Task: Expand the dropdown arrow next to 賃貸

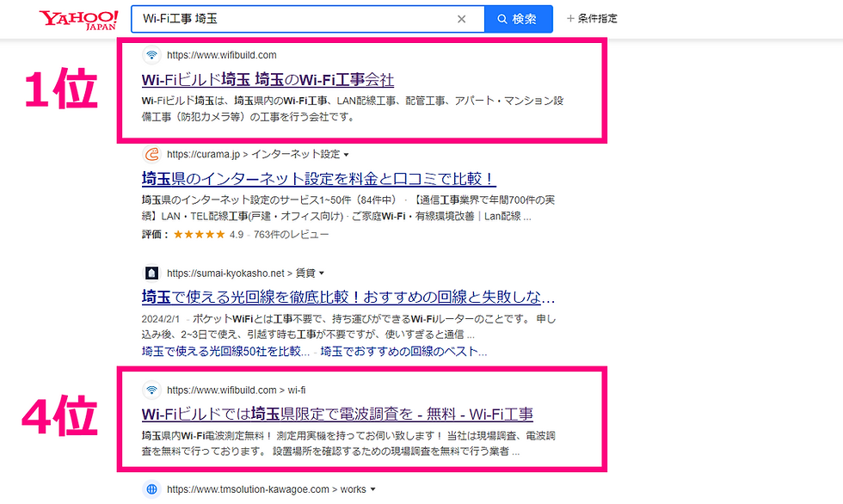Action: (x=322, y=274)
